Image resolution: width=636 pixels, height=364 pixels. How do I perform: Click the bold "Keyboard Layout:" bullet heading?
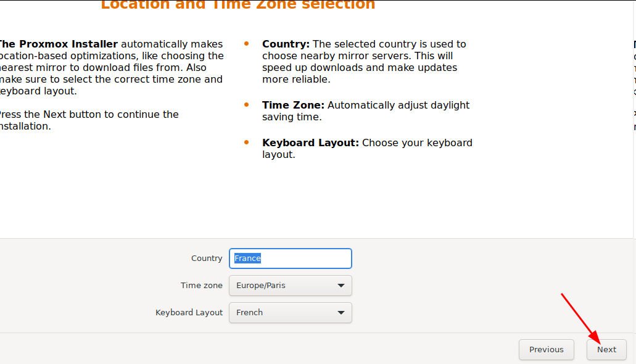pyautogui.click(x=310, y=143)
